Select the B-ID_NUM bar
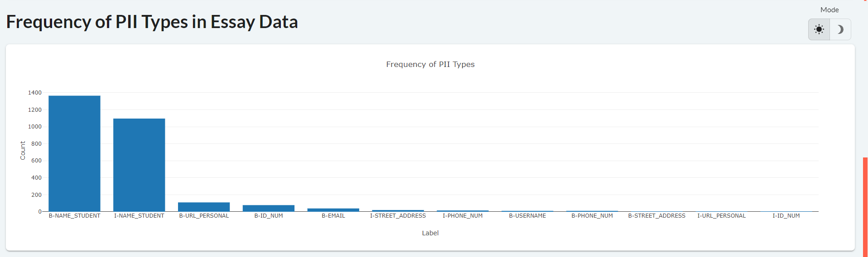 tap(269, 208)
